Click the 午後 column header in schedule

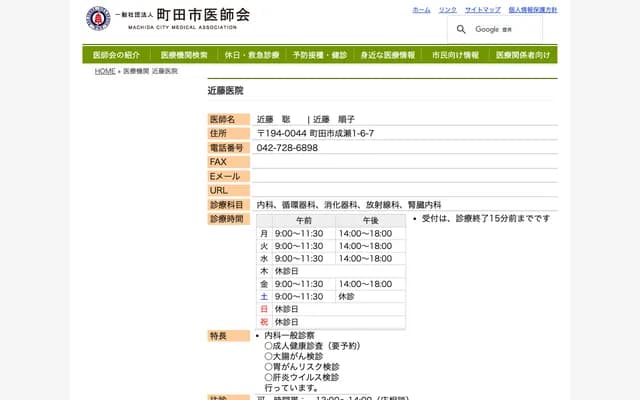370,220
